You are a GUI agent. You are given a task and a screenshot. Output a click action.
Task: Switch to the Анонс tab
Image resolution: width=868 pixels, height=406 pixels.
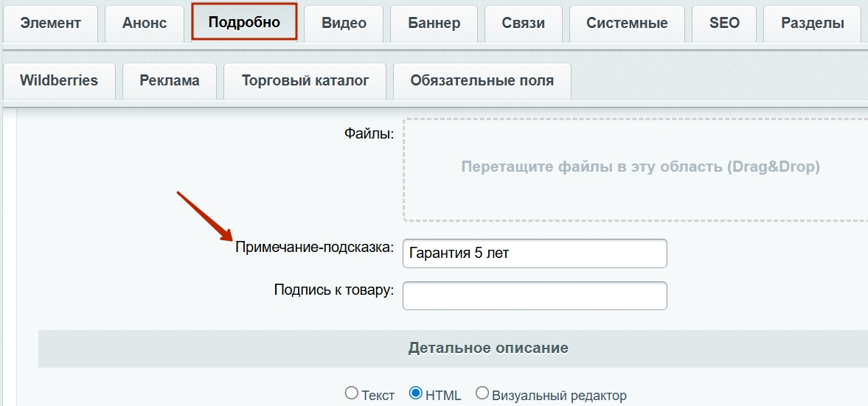click(145, 24)
